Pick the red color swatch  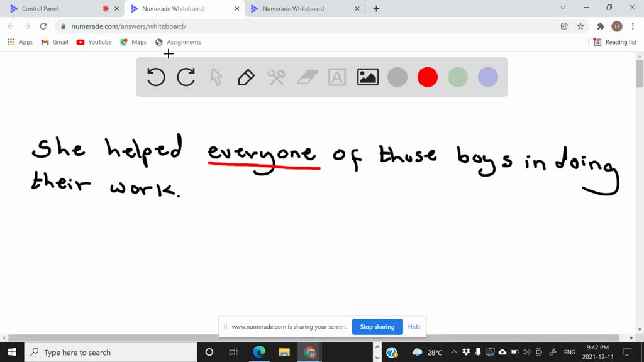(x=428, y=77)
